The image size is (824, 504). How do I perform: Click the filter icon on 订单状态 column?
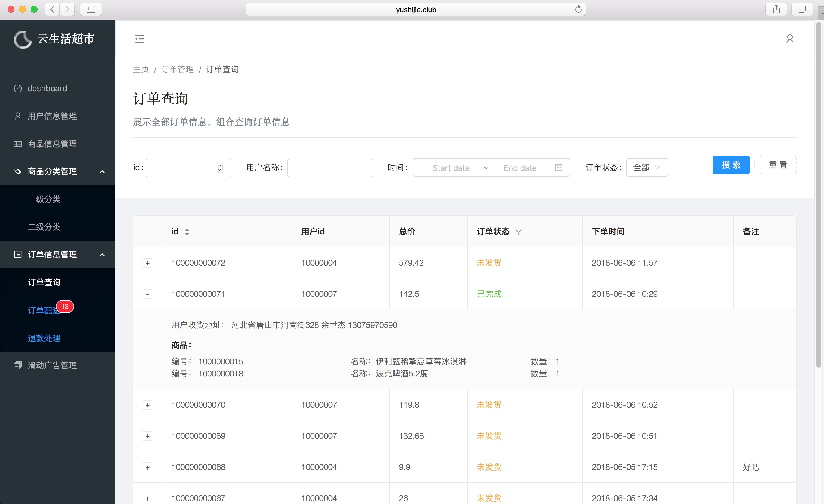click(x=518, y=232)
